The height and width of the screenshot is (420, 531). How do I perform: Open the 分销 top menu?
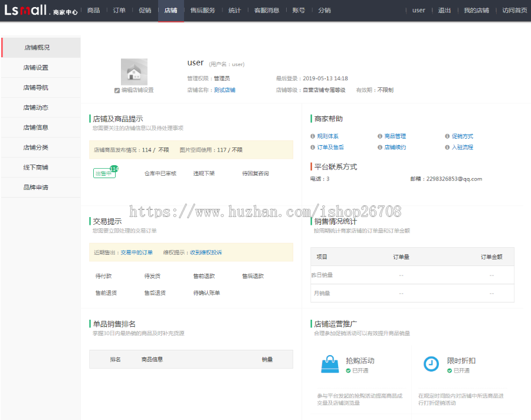[x=324, y=11]
